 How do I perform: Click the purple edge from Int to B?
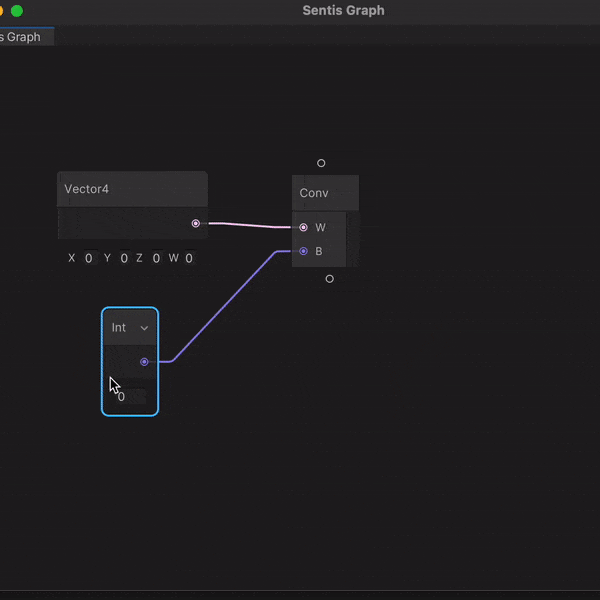pyautogui.click(x=224, y=307)
